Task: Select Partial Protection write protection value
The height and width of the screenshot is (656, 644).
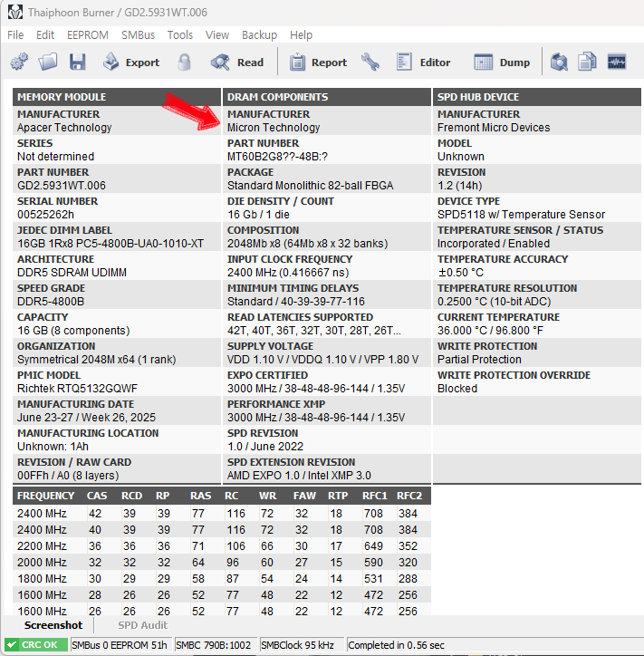Action: coord(479,360)
